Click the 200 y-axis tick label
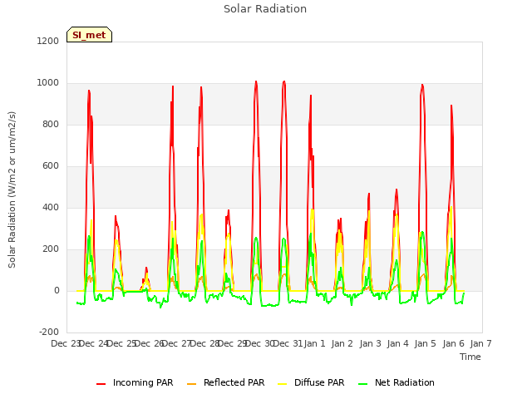This screenshot has width=532, height=399. click(51, 249)
